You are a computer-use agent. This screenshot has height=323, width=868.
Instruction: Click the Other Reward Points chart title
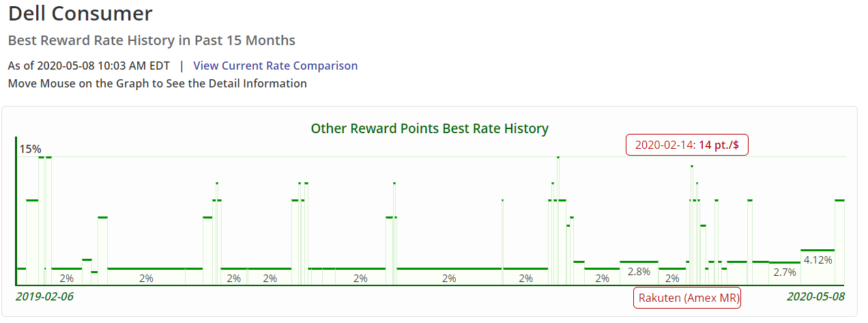point(430,128)
